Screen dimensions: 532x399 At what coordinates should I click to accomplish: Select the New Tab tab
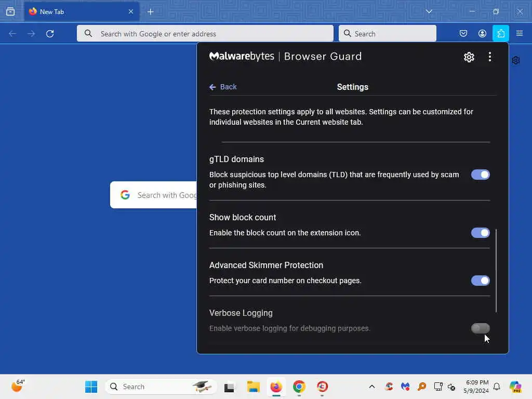82,11
